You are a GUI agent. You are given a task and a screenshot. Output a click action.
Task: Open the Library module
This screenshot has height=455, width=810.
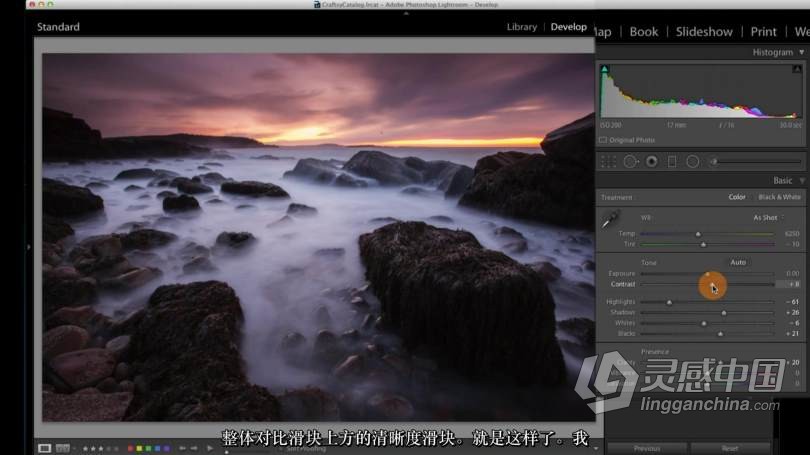522,27
